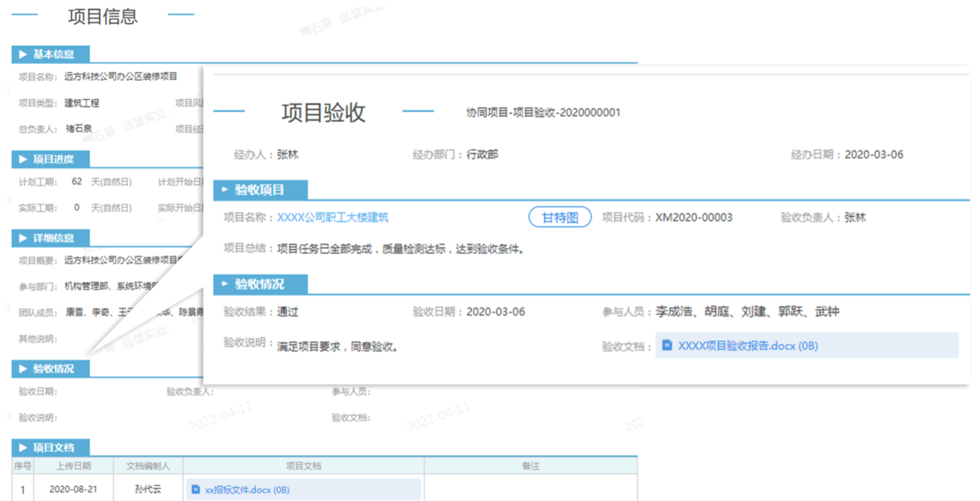Select document row number 1
Viewport: 980px width, 501px height.
point(22,489)
